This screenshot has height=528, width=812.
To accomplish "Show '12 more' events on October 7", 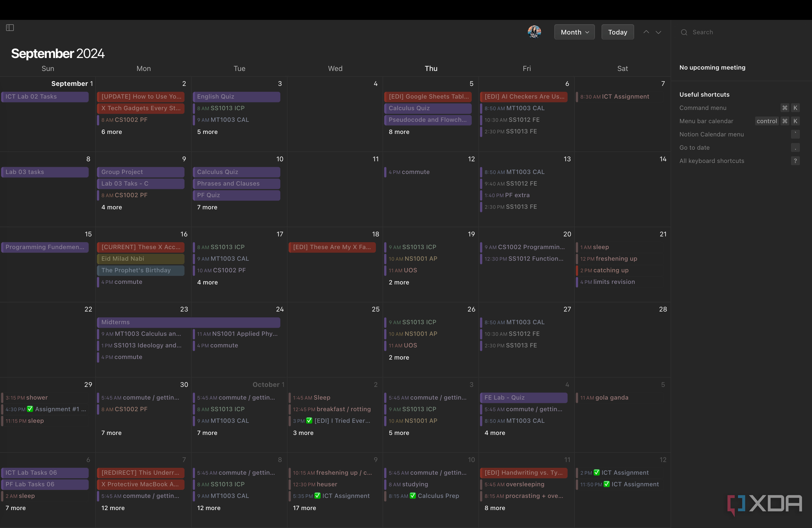I will pyautogui.click(x=113, y=508).
